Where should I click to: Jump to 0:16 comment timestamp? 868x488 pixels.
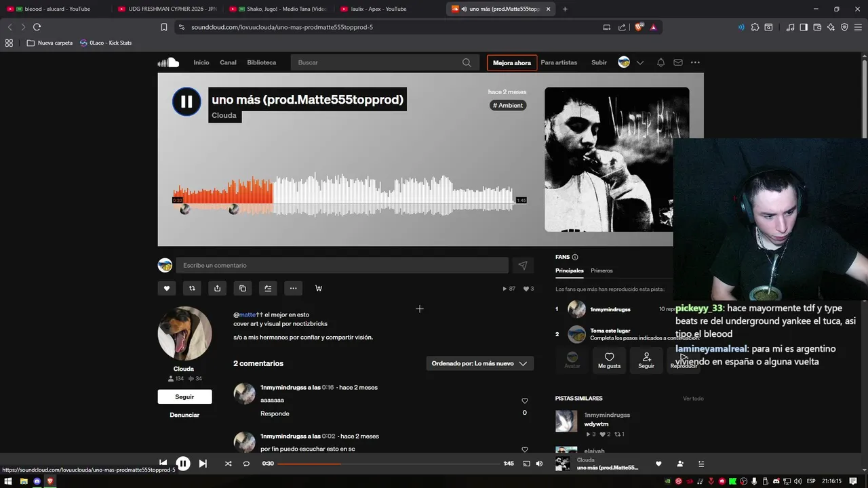(x=328, y=388)
